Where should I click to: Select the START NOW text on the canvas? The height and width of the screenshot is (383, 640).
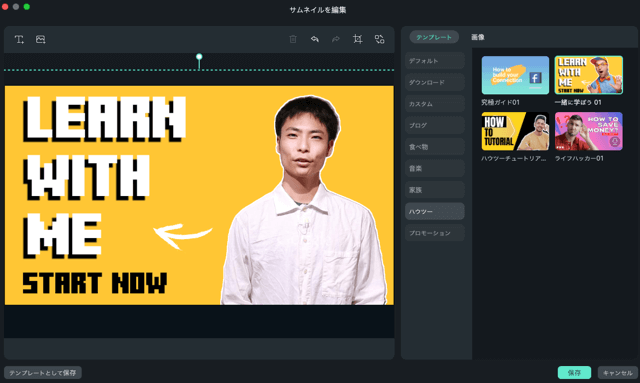point(94,283)
